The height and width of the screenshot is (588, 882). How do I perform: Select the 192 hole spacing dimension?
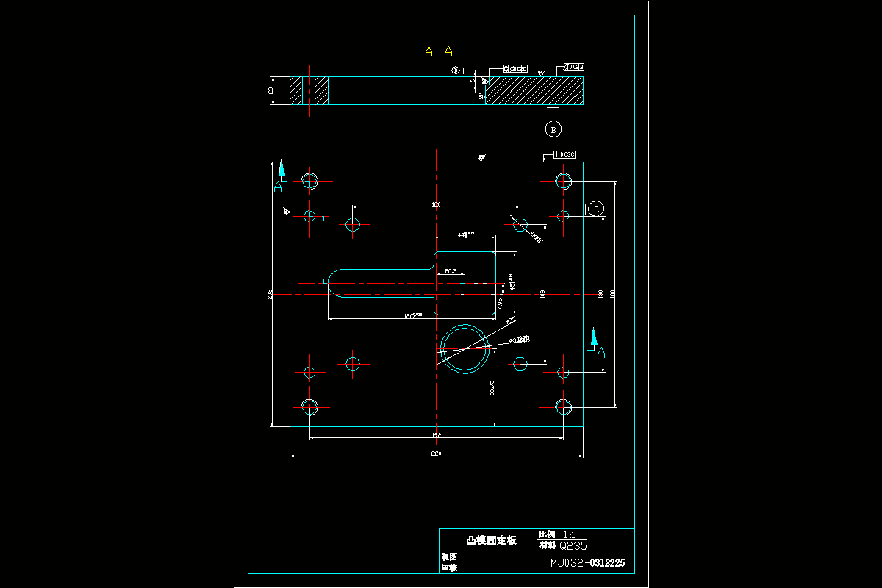coord(436,436)
